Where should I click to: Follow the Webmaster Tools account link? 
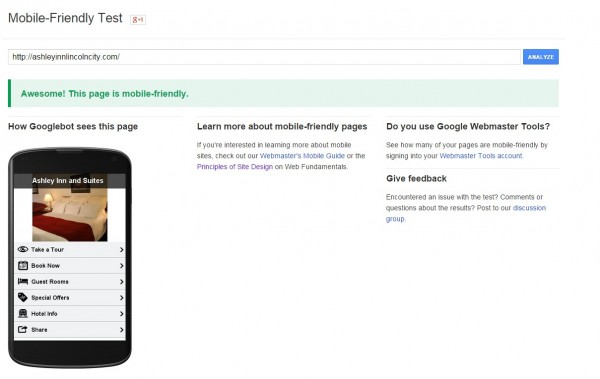(481, 156)
